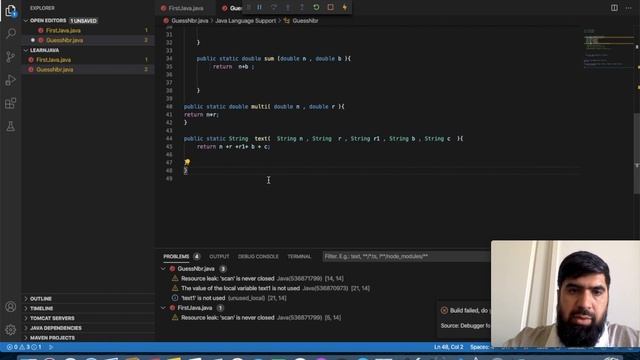Collapse the LEARNJAVA folder section
The height and width of the screenshot is (360, 640).
click(x=44, y=50)
